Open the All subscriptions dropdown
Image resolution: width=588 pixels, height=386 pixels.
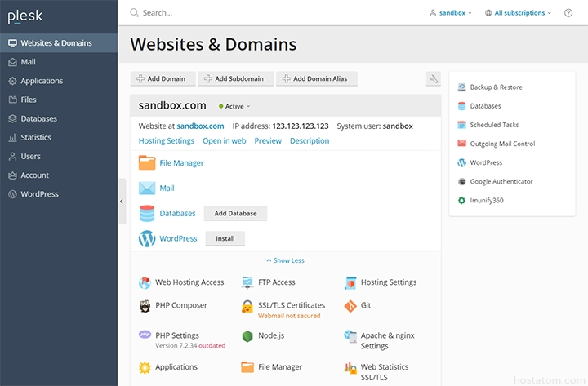pos(518,13)
